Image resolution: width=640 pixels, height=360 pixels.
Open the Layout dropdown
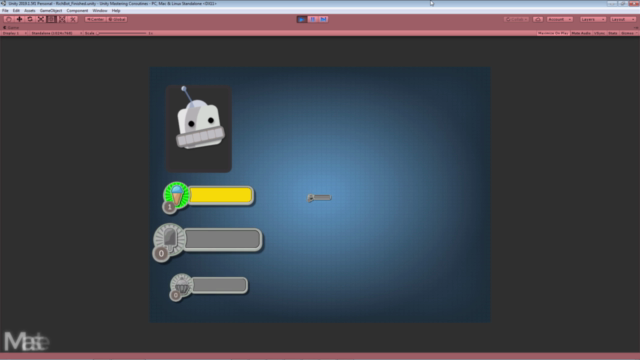623,19
